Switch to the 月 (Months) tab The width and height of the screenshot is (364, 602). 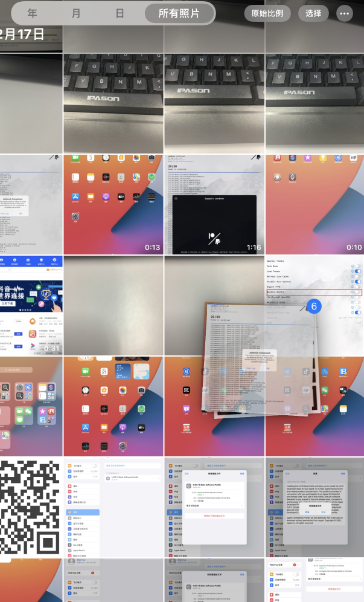(x=76, y=13)
